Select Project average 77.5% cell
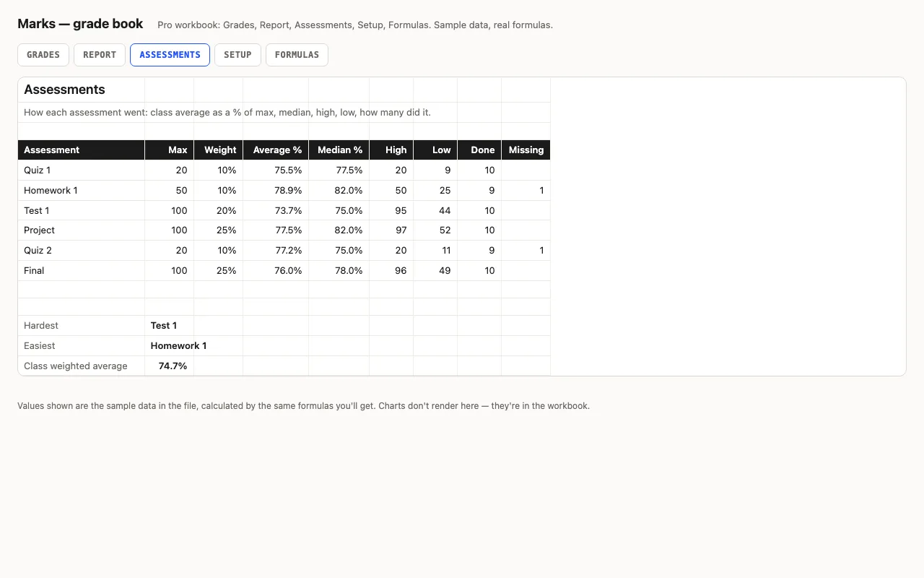This screenshot has width=924, height=578. [x=276, y=230]
